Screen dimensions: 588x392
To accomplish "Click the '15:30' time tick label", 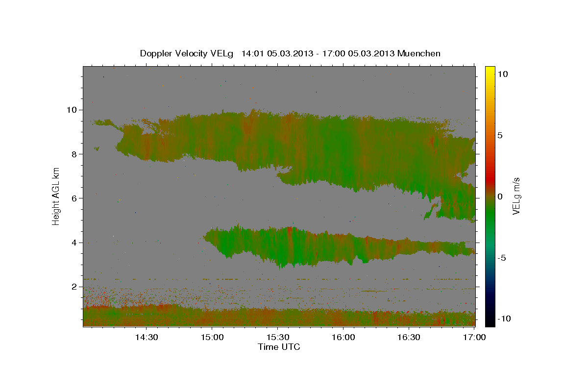I will [x=278, y=337].
